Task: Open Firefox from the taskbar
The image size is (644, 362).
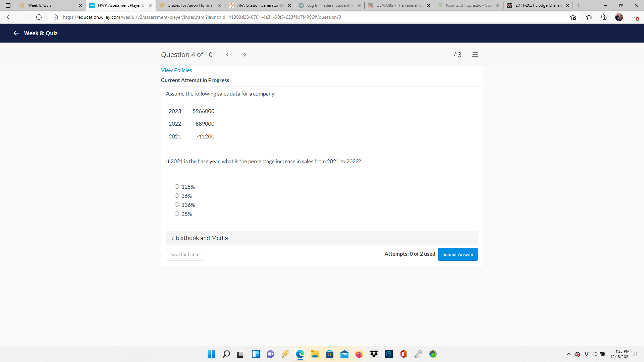Action: (359, 354)
